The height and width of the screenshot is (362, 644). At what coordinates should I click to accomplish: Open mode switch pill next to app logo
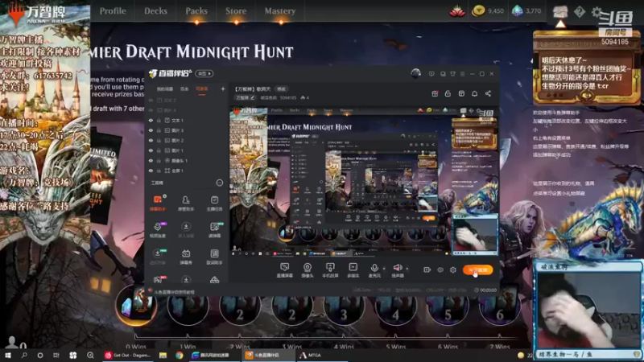pyautogui.click(x=204, y=73)
